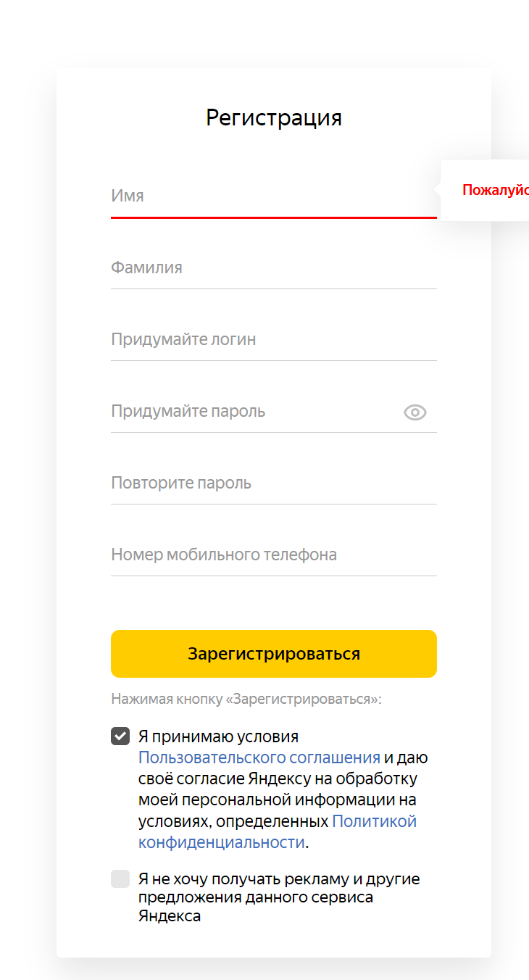Click the 'Нажимая кнопку' hint text
Image resolution: width=529 pixels, height=980 pixels.
[x=246, y=699]
